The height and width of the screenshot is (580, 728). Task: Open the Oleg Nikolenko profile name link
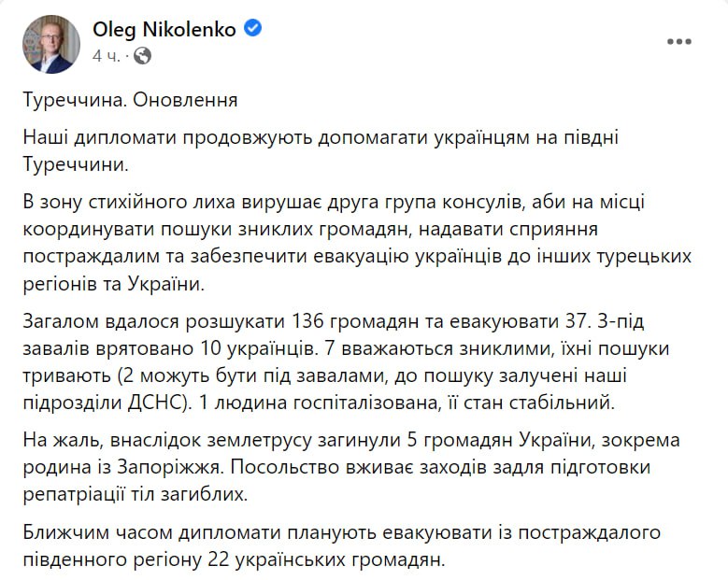click(x=164, y=30)
